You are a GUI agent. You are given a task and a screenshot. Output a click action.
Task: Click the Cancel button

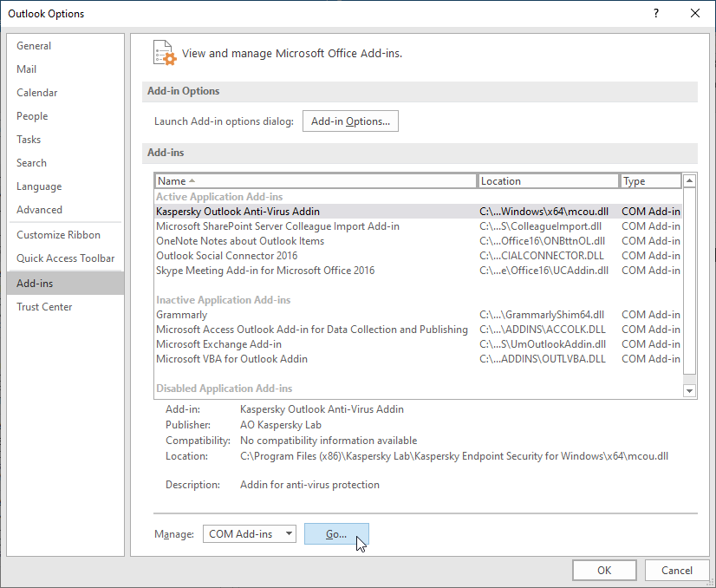[x=676, y=570]
